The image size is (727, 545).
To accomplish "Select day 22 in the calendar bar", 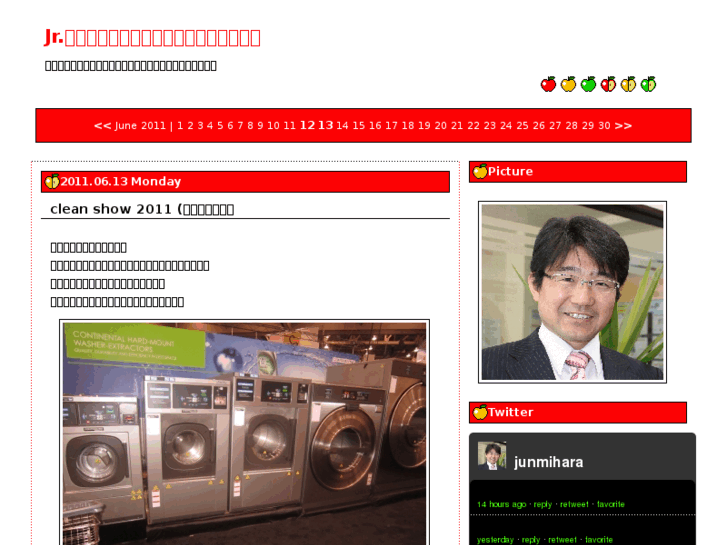I will (473, 126).
